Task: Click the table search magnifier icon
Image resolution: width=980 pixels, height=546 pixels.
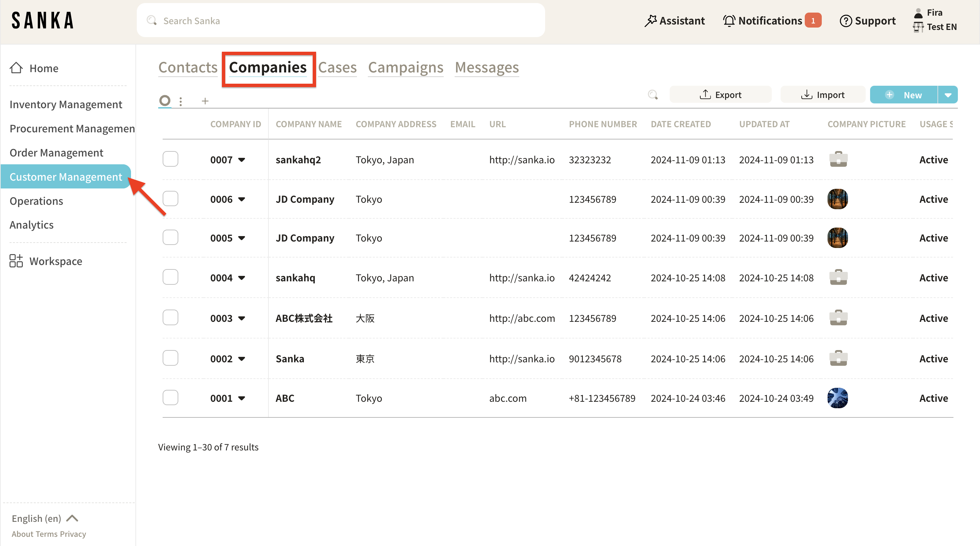Action: point(653,95)
